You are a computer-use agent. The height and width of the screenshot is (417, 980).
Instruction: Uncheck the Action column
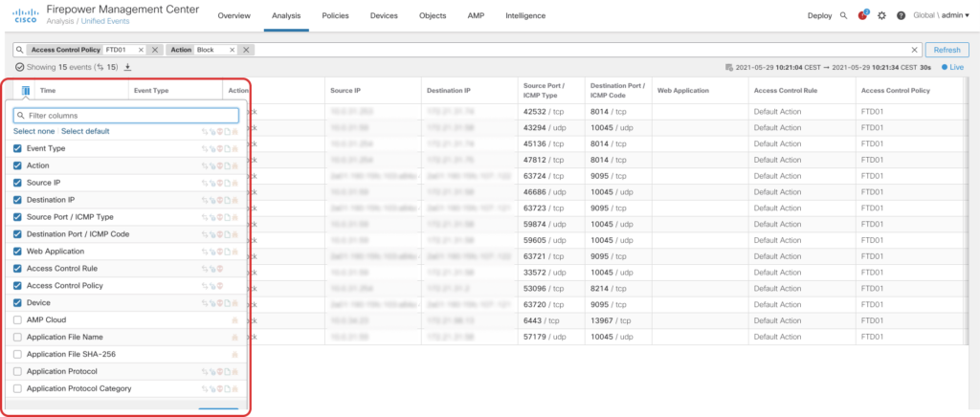point(17,165)
